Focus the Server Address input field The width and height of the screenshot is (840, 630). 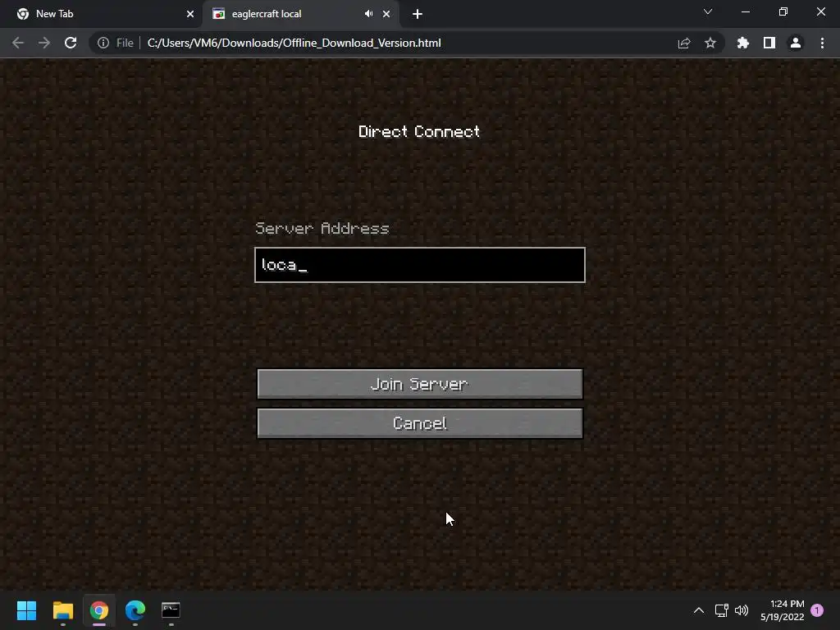coord(419,265)
